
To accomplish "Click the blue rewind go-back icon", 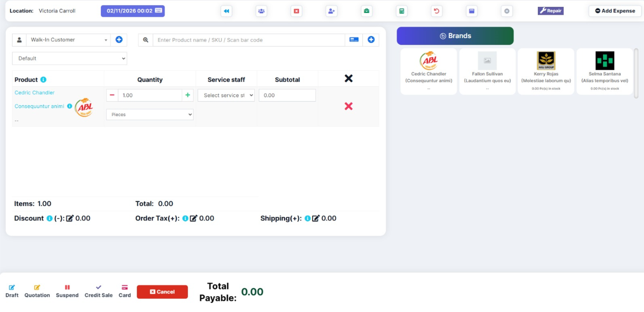I will click(x=226, y=11).
